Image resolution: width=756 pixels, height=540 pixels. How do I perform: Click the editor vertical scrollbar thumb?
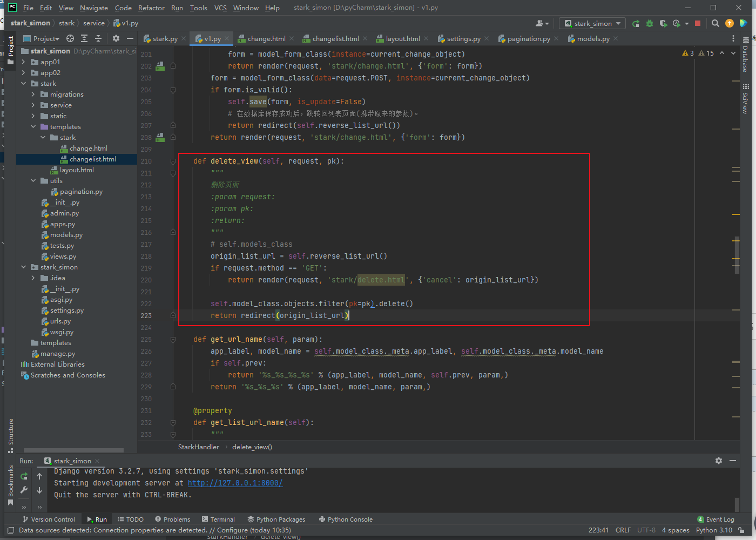pyautogui.click(x=737, y=254)
